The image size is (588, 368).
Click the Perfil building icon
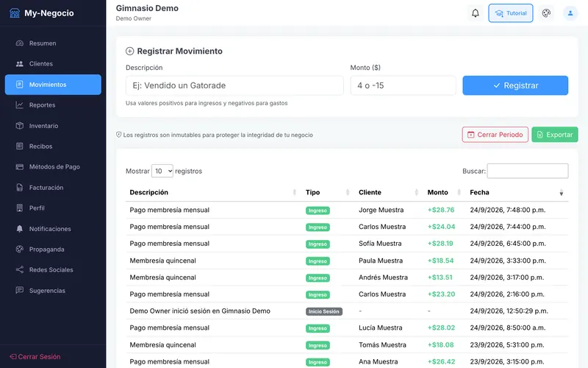tap(20, 208)
